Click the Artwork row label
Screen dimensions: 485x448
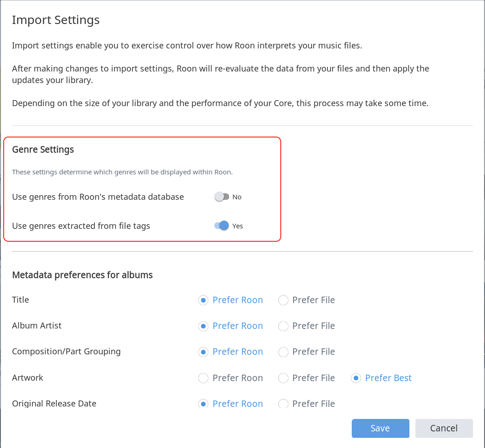click(28, 378)
